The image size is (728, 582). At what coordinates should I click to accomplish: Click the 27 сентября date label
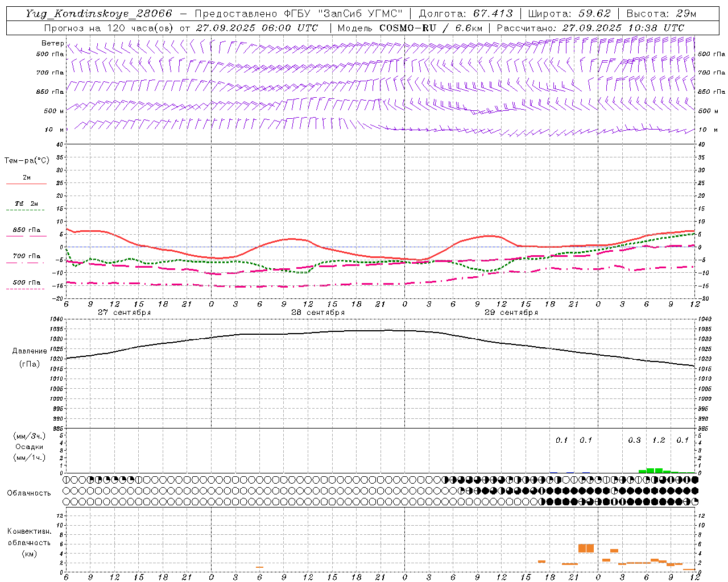pyautogui.click(x=125, y=313)
